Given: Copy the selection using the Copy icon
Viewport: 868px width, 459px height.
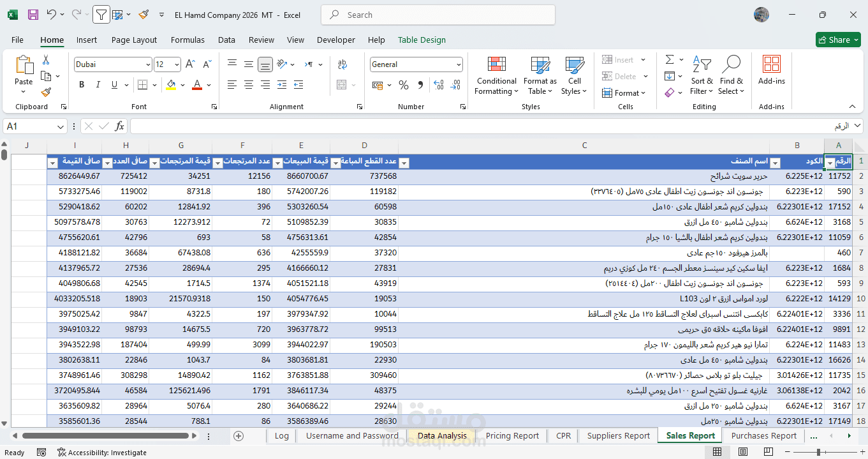Looking at the screenshot, I should click(x=46, y=76).
